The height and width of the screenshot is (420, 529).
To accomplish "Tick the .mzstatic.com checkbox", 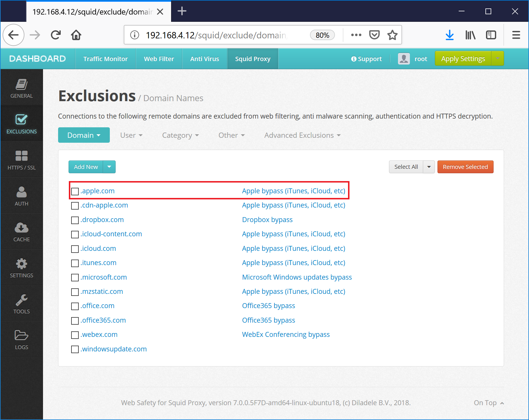I will 75,292.
